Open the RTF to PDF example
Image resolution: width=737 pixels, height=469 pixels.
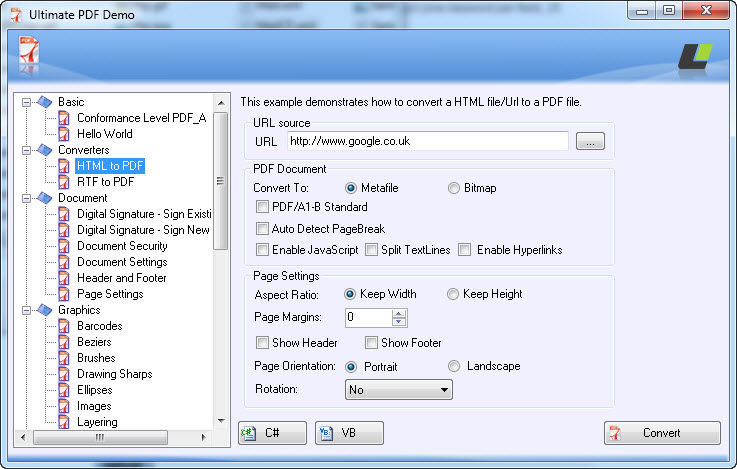click(x=106, y=182)
